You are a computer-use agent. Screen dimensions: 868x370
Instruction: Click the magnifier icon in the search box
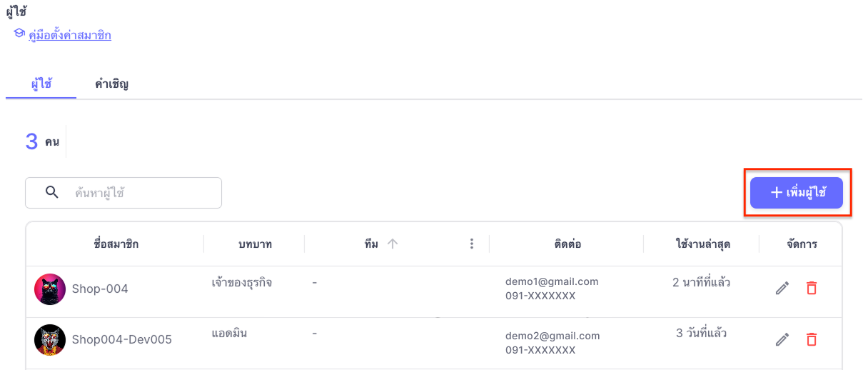click(x=51, y=192)
